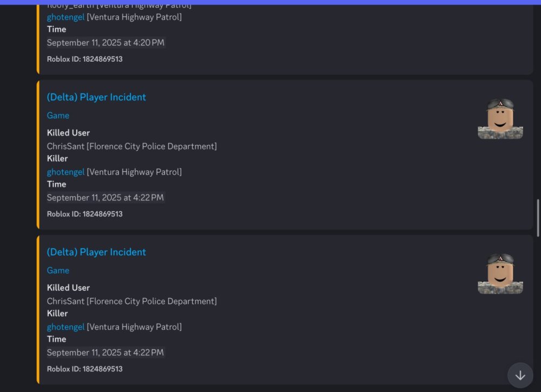Open the last (Delta) Player Incident title link
541x392 pixels.
coord(96,252)
